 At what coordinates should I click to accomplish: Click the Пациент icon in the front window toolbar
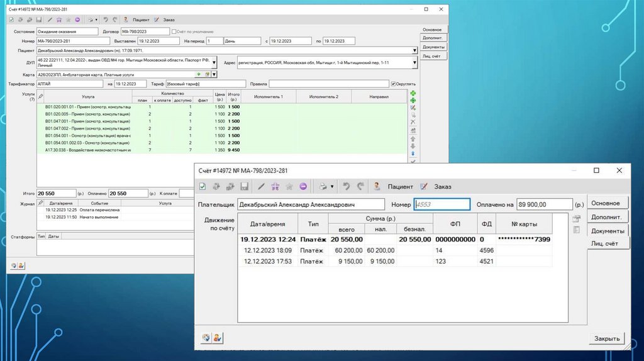point(377,187)
